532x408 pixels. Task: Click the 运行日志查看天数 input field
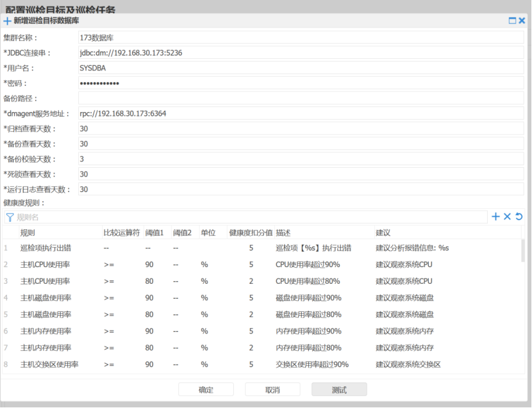tap(301, 189)
